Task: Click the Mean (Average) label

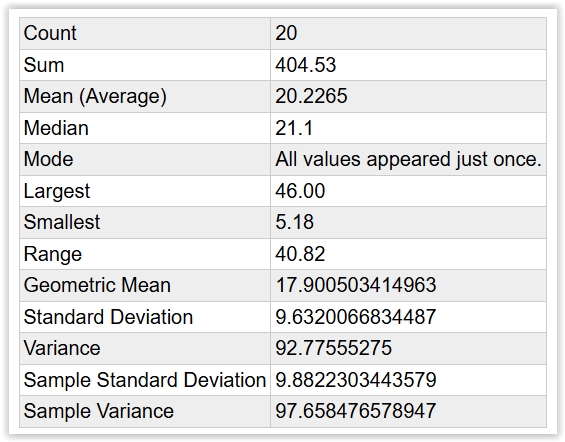Action: [95, 97]
